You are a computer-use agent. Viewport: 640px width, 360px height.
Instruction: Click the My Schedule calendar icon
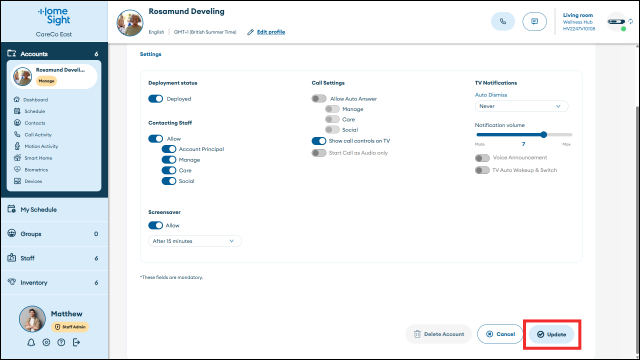point(11,209)
